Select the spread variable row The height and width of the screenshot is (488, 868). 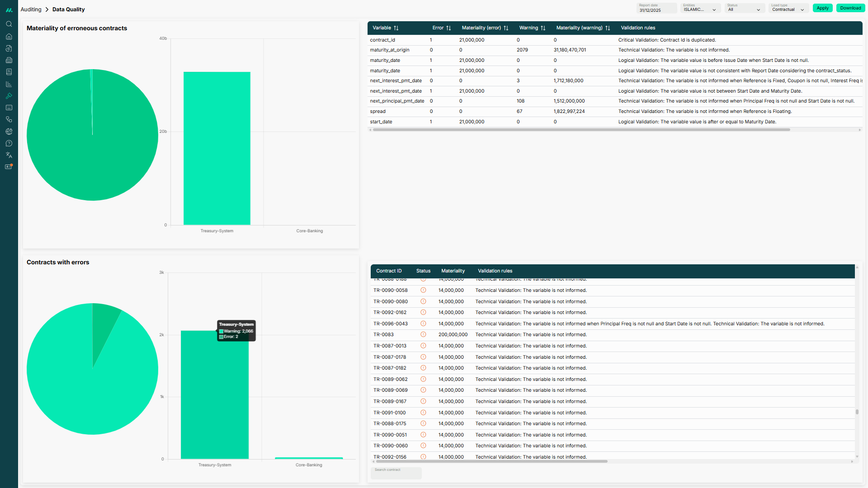615,112
